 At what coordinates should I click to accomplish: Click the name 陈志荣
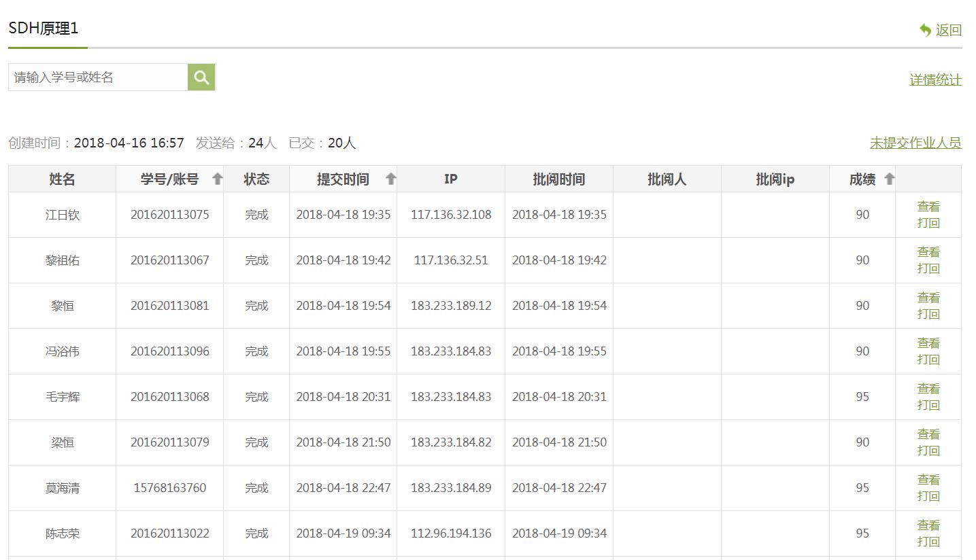point(63,533)
